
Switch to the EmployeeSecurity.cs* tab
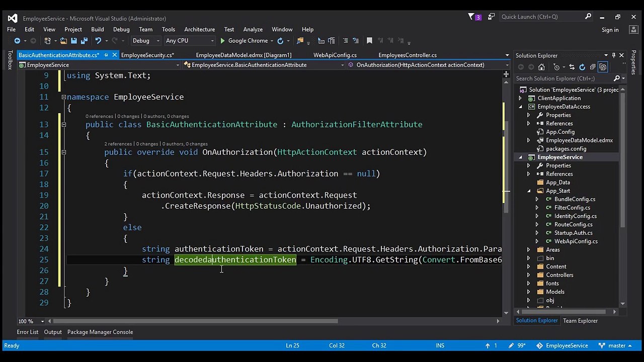coord(147,55)
